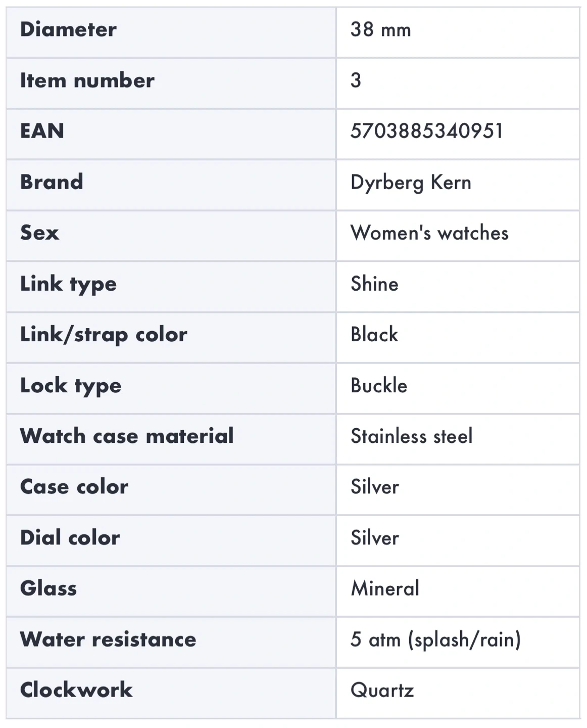
Task: Click the Link type label
Action: pos(68,284)
